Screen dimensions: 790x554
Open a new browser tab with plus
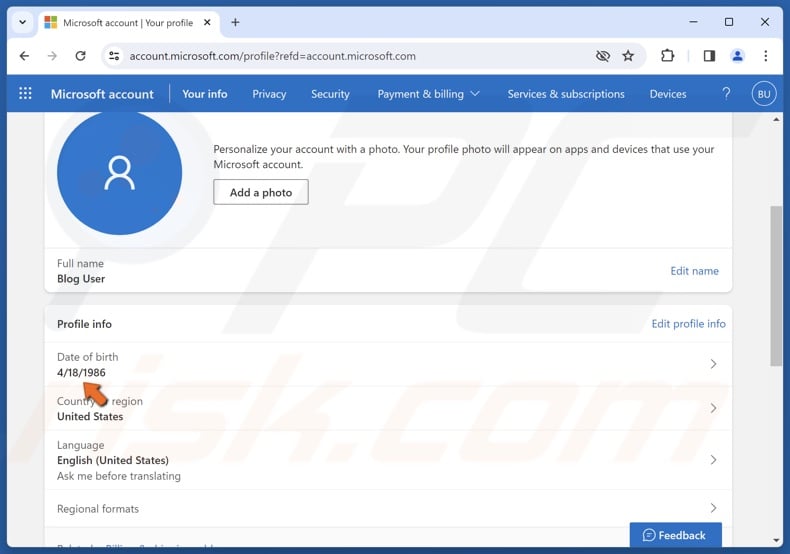[x=235, y=22]
